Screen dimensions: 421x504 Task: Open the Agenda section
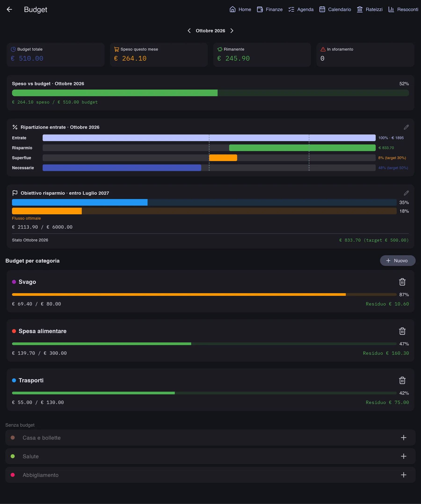[x=301, y=9]
